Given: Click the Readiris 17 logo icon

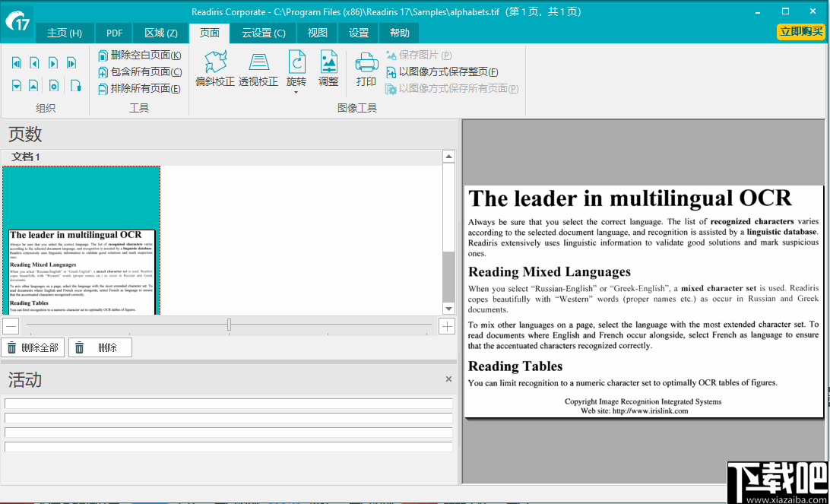Looking at the screenshot, I should [x=16, y=20].
